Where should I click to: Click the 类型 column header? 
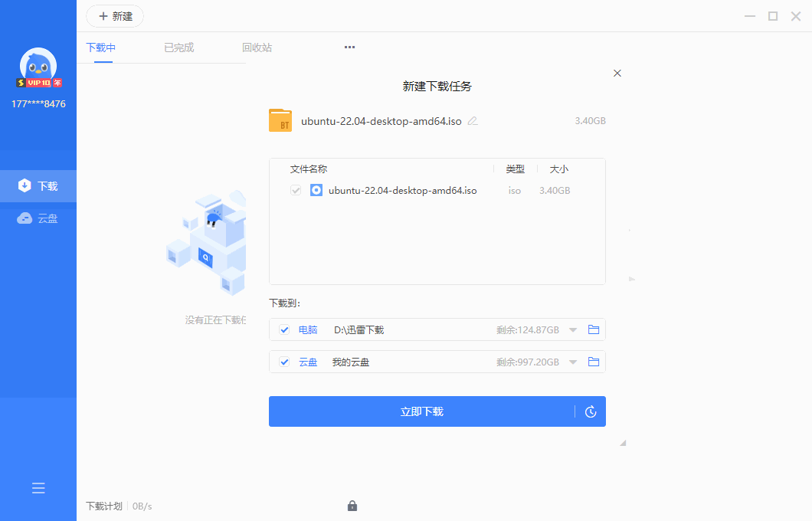[x=516, y=169]
